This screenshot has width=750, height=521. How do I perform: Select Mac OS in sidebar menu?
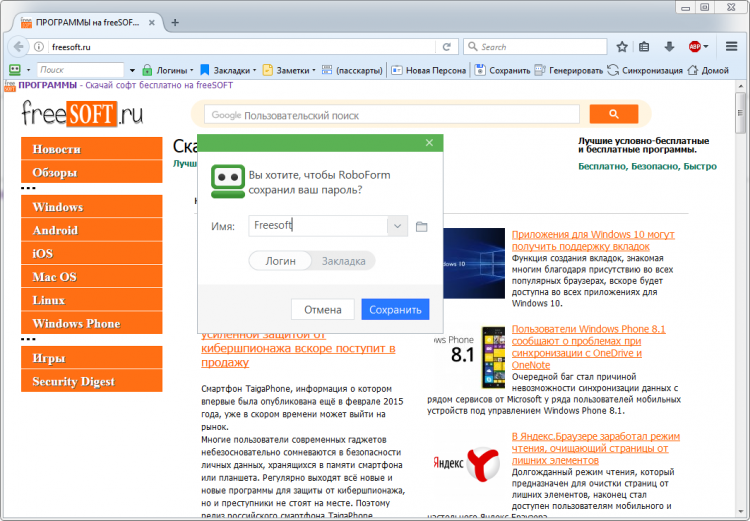click(x=92, y=277)
